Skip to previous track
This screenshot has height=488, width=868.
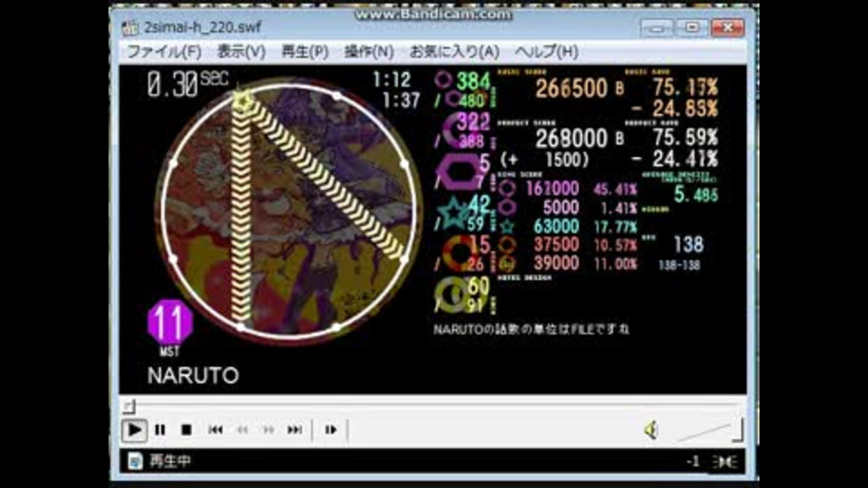pyautogui.click(x=215, y=430)
